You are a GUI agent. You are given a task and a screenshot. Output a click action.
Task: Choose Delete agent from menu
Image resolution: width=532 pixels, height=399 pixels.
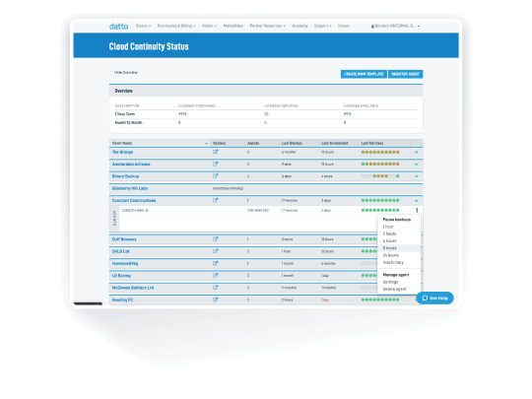(394, 289)
